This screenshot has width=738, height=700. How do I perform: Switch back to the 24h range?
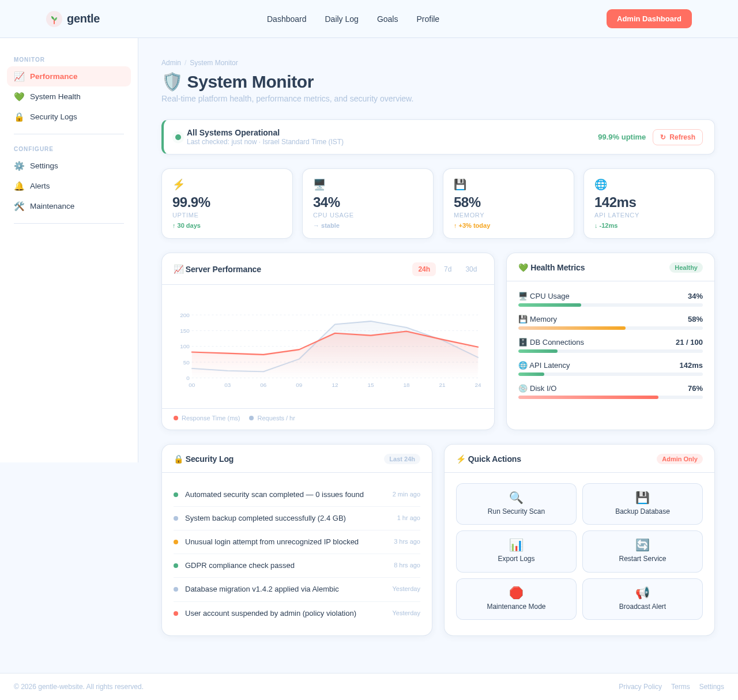[x=424, y=269]
